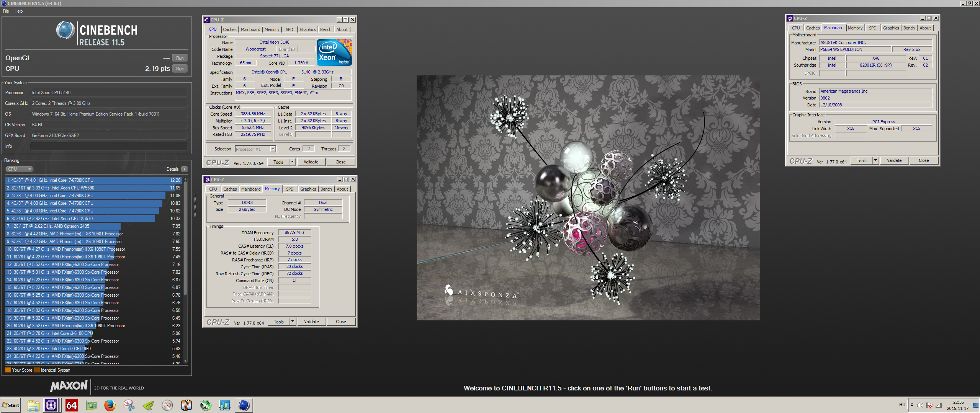The width and height of the screenshot is (980, 413).
Task: Click the DRAM Frequency 887.9 MHz value
Action: tap(294, 233)
